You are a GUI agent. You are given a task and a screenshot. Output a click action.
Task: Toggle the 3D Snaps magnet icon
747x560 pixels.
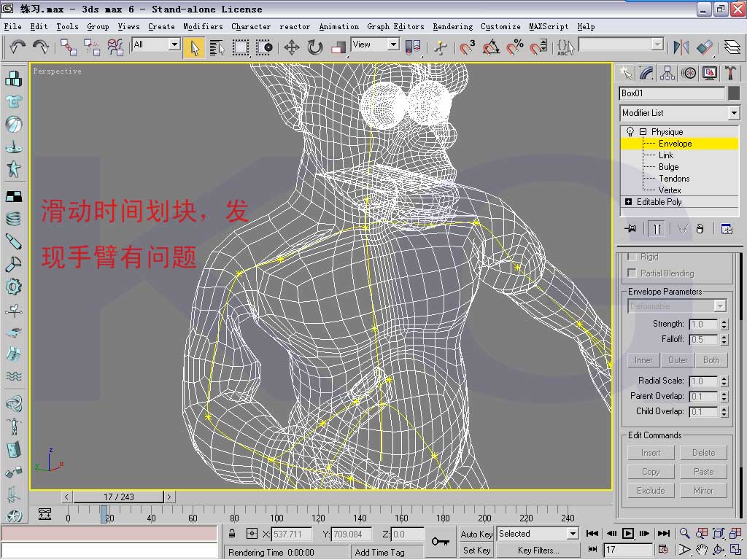tap(468, 47)
